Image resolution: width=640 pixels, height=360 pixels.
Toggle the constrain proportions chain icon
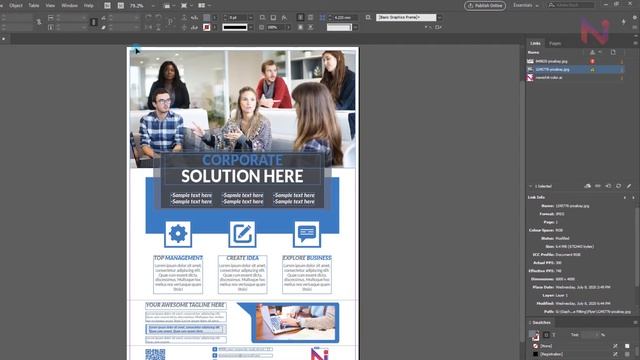point(93,22)
